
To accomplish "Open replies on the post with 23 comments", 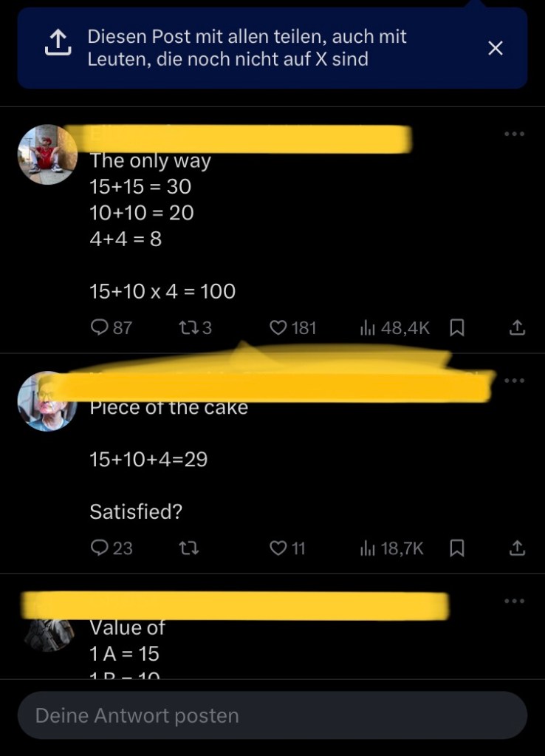I will [x=112, y=548].
